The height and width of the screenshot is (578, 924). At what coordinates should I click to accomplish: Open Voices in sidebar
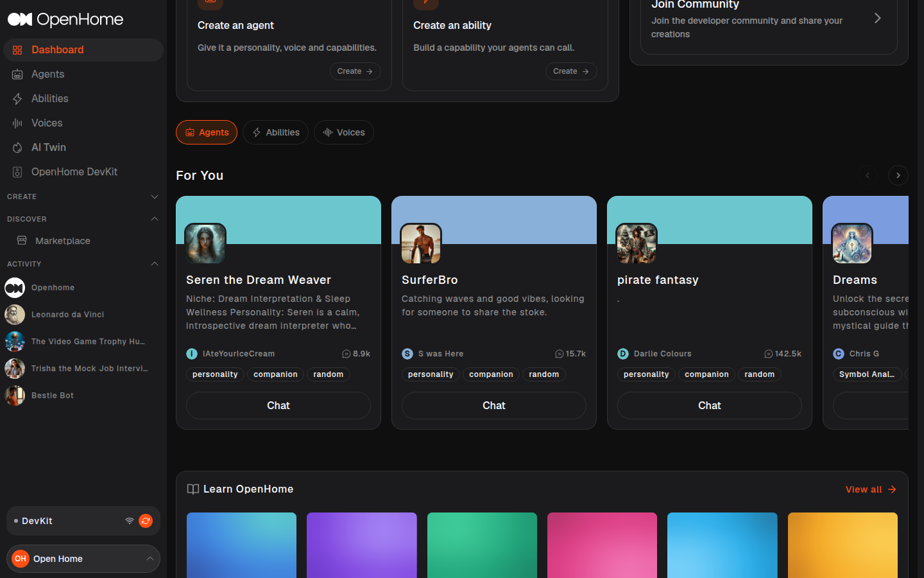[83, 123]
